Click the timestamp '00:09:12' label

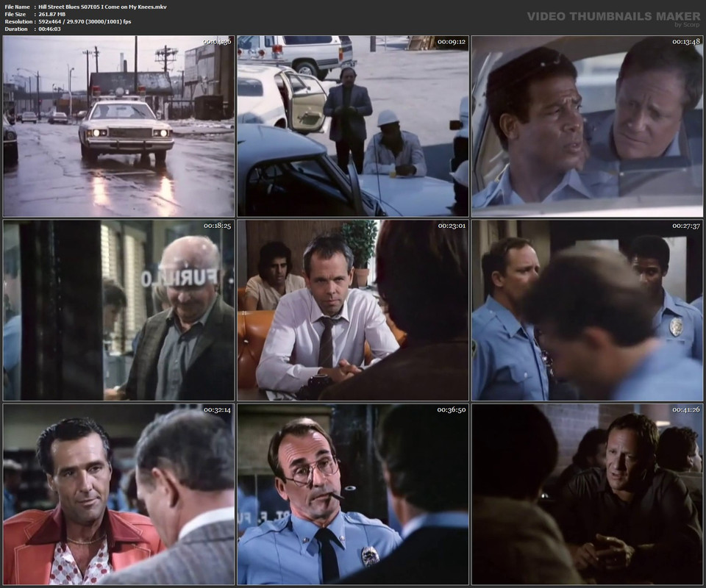(452, 41)
